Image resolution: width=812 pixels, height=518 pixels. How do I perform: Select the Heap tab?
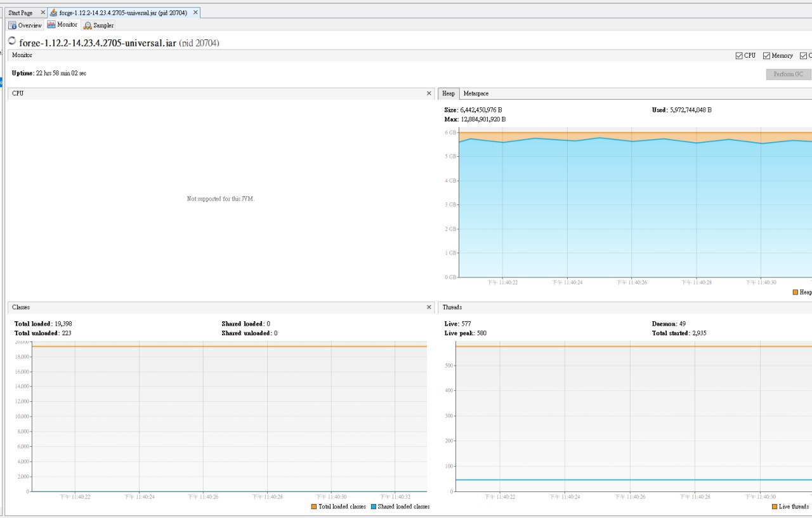click(x=449, y=93)
